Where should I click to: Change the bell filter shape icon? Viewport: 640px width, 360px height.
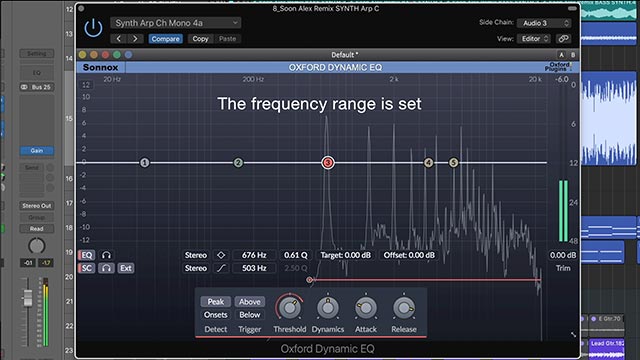(221, 255)
